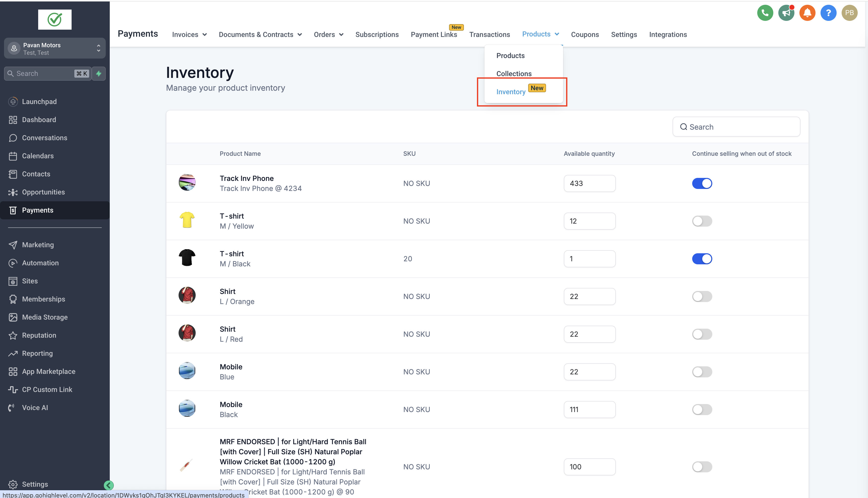Click the blue help question mark icon
The height and width of the screenshot is (498, 868).
coord(828,13)
